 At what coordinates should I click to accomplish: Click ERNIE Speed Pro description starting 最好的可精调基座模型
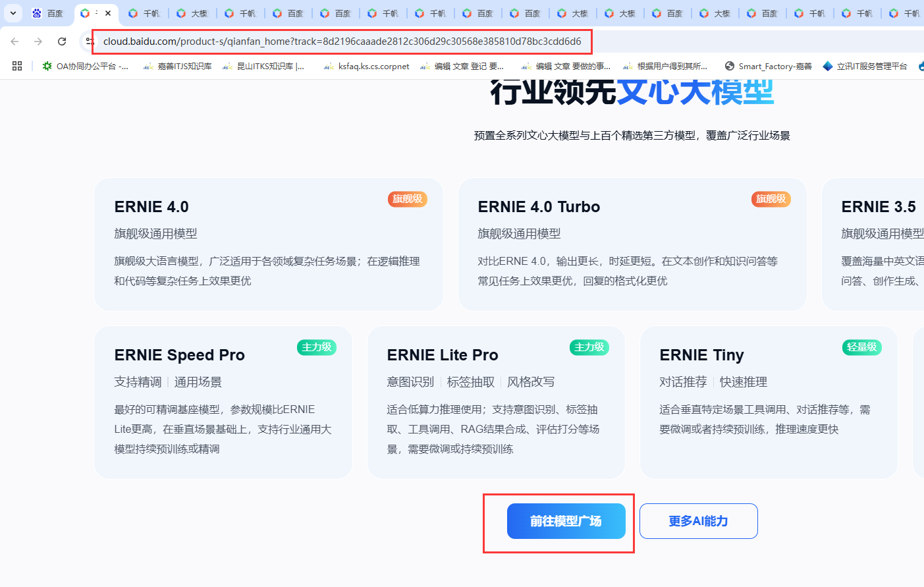(x=223, y=429)
